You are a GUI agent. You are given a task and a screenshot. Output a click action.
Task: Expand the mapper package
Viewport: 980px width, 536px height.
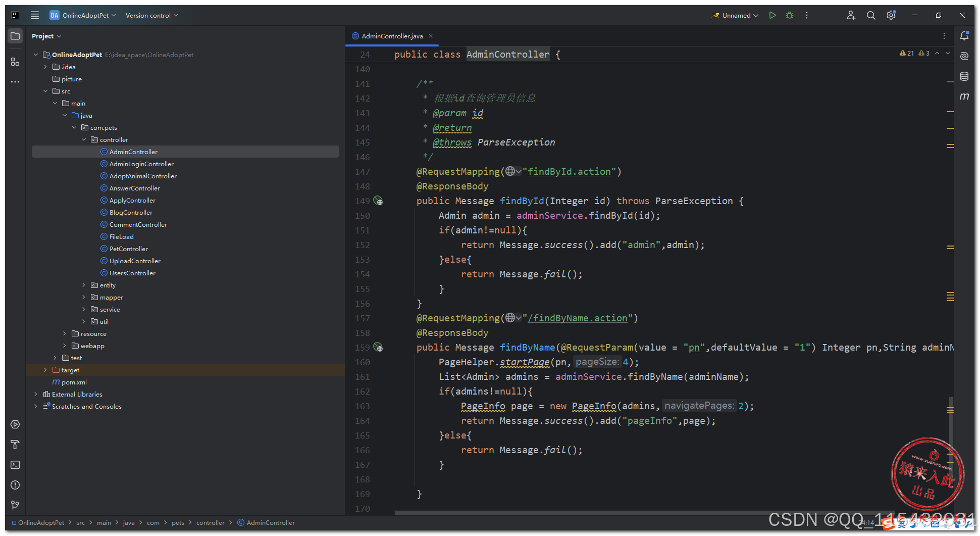pos(84,297)
